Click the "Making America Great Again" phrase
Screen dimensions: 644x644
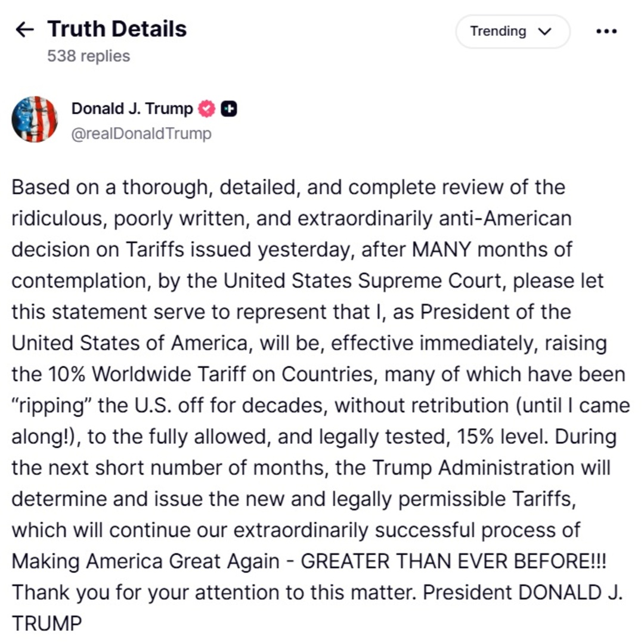145,562
